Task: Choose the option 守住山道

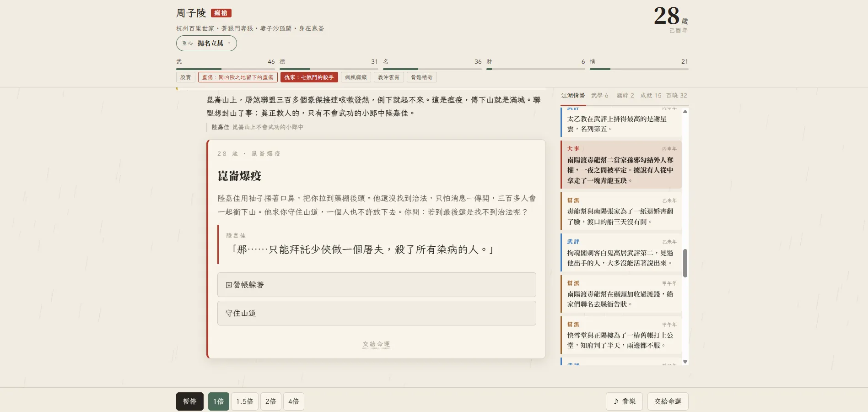Action: pyautogui.click(x=377, y=313)
